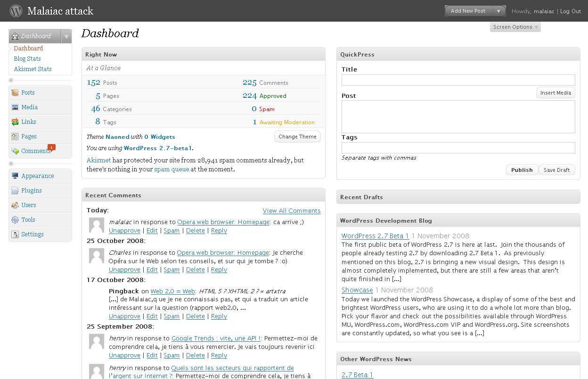The height and width of the screenshot is (379, 588).
Task: Click the orange pending-comments badge on Comments
Action: point(51,147)
